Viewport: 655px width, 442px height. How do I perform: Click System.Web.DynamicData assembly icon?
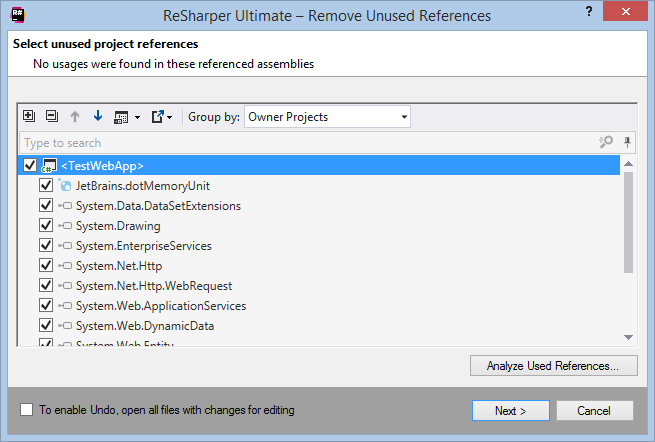[x=65, y=326]
